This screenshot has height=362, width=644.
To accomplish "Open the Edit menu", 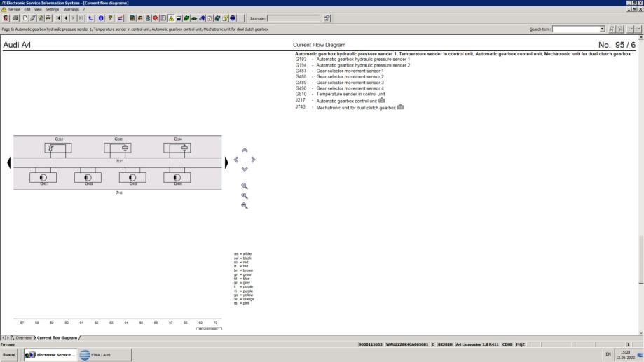I will click(x=27, y=9).
